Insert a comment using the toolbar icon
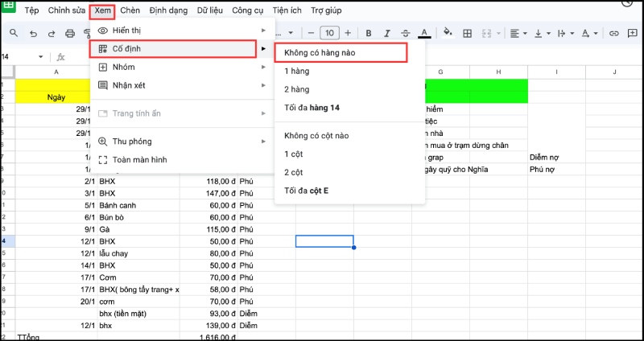The width and height of the screenshot is (644, 341). click(633, 33)
